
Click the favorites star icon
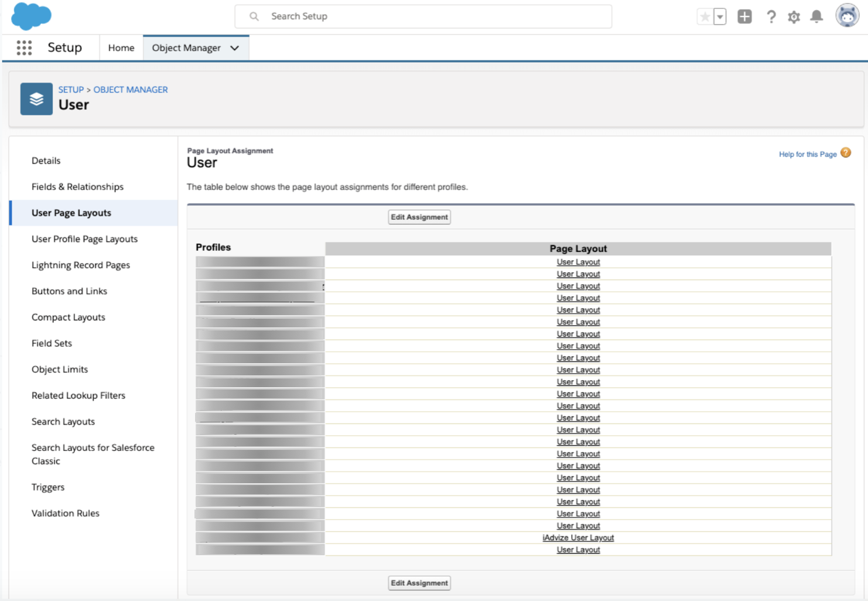(705, 16)
